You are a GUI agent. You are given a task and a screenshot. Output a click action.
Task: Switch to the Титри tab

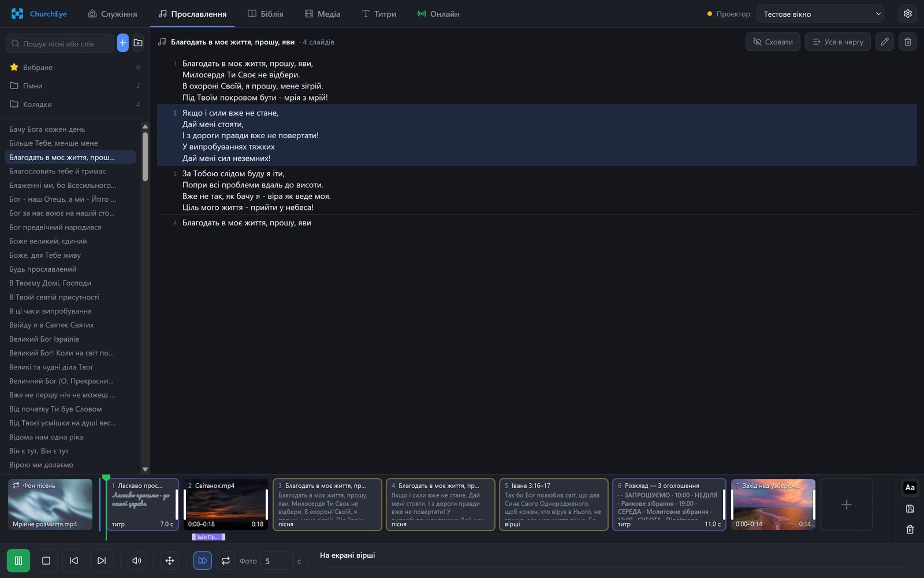[379, 14]
